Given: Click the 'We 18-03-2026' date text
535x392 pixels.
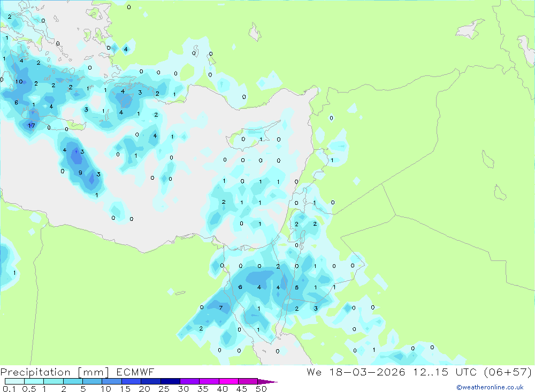Looking at the screenshot, I should click(x=356, y=372).
